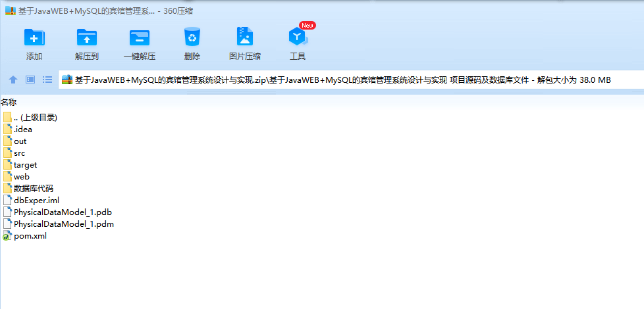Screen dimensions: 644x309
Task: Select the '数据库代码' folder name
Action: 34,189
